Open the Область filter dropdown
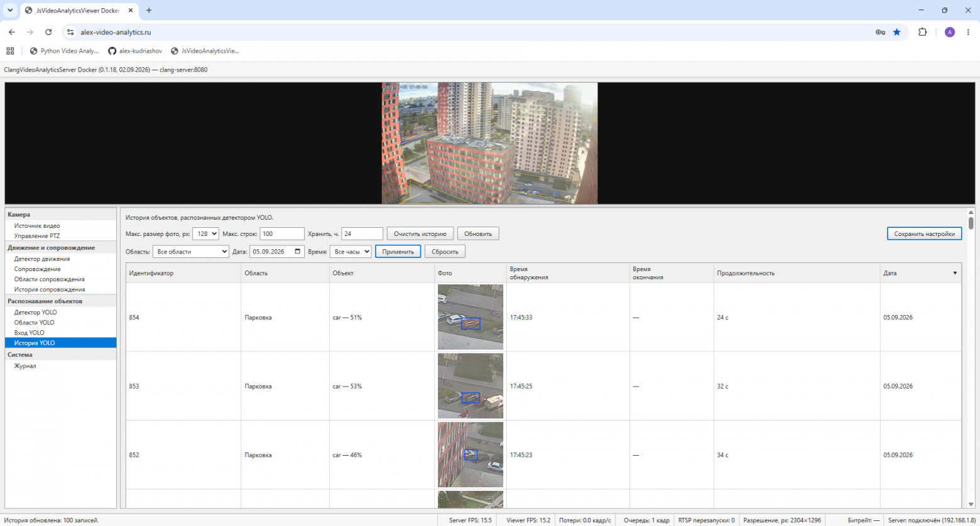The image size is (980, 526). [x=191, y=252]
